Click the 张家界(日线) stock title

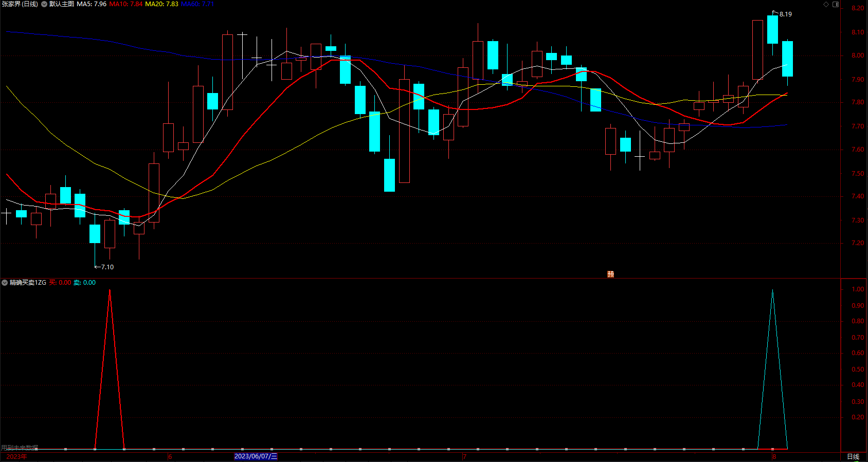[20, 4]
